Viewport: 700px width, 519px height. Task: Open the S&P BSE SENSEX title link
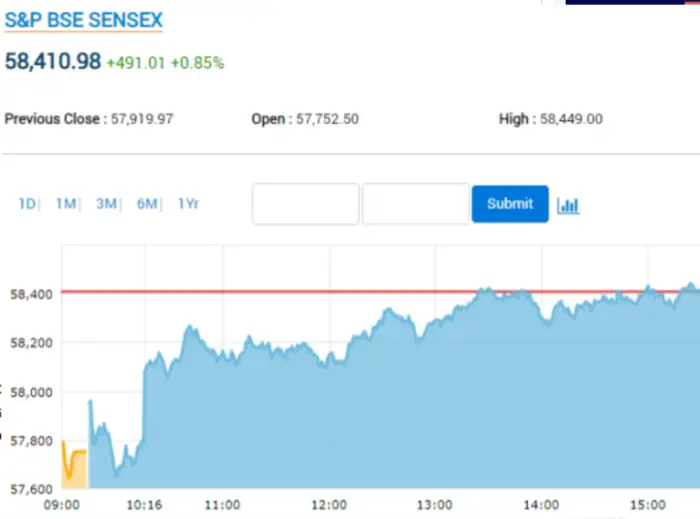(x=84, y=20)
